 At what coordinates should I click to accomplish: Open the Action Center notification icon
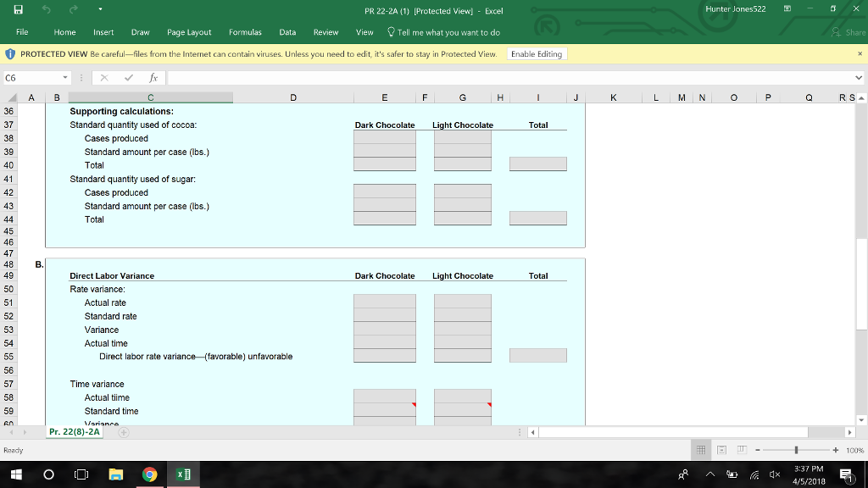point(846,474)
